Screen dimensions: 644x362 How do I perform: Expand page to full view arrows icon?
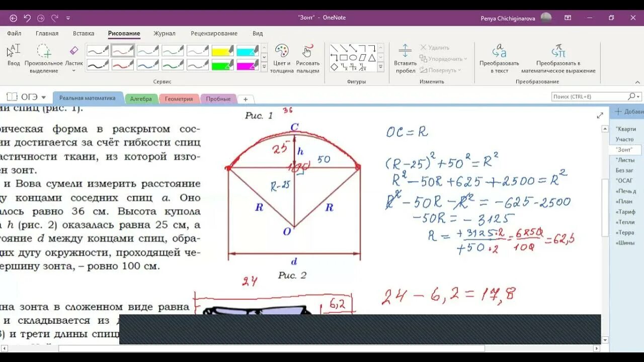point(600,116)
